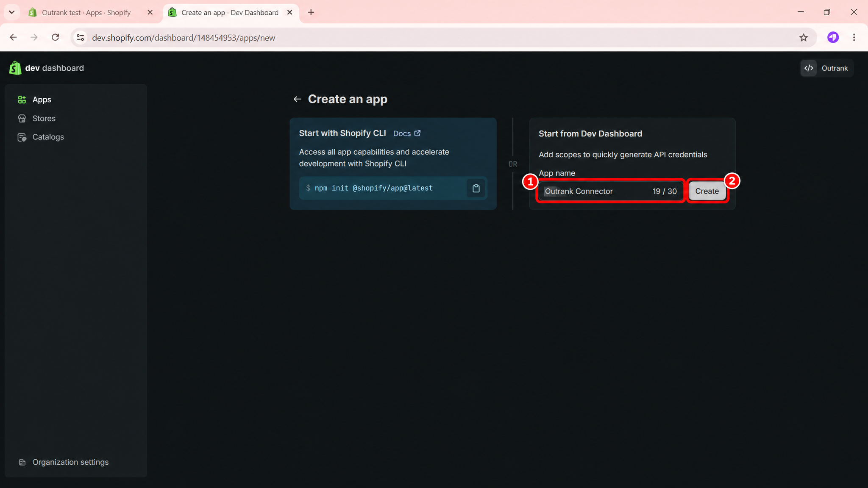Close the Outrank test browser tab
This screenshot has height=488, width=868.
[x=150, y=13]
